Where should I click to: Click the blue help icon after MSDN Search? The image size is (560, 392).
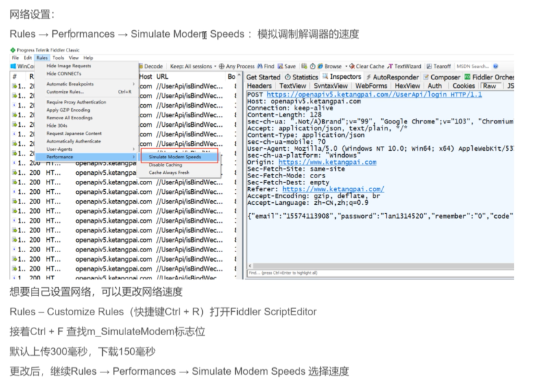pos(496,66)
